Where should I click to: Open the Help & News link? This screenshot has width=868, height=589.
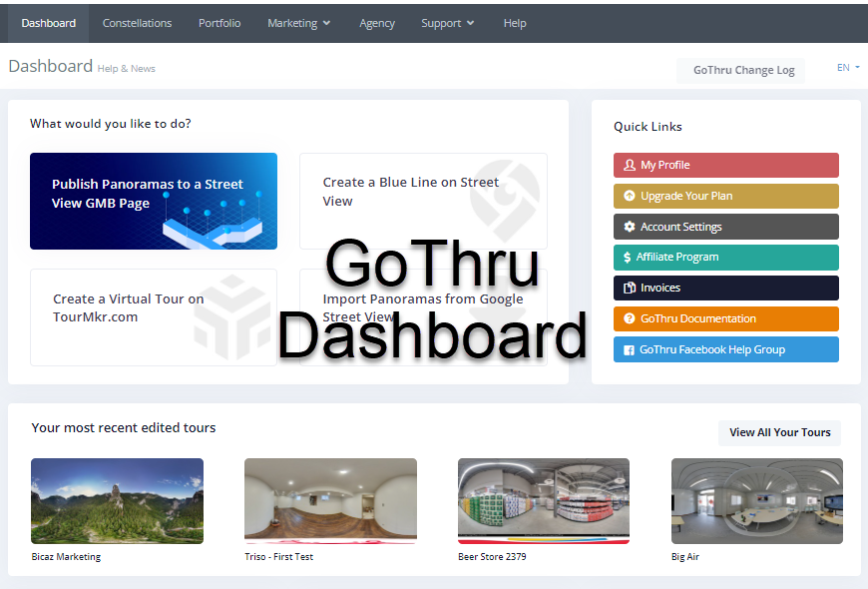coord(127,69)
